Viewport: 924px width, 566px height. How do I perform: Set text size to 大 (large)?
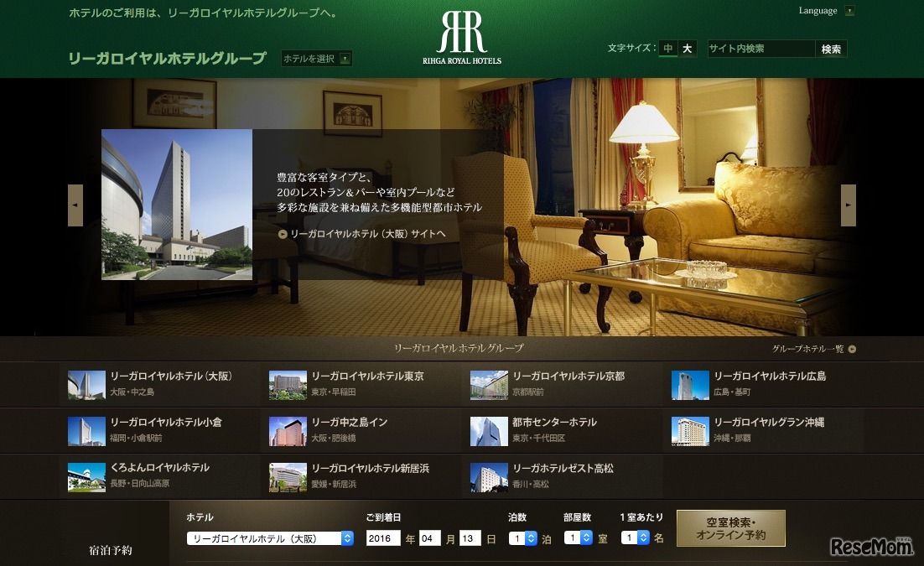(687, 49)
